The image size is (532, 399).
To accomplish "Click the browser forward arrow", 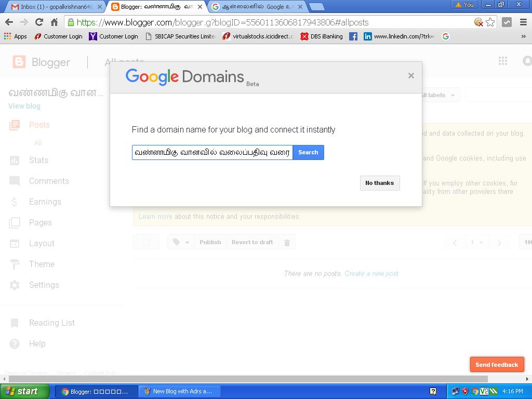I will pos(24,22).
